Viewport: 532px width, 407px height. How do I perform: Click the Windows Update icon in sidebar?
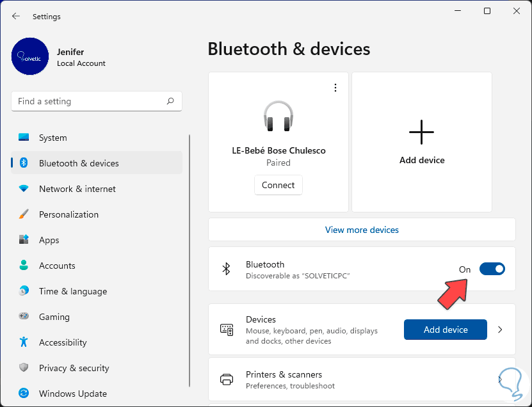[24, 394]
